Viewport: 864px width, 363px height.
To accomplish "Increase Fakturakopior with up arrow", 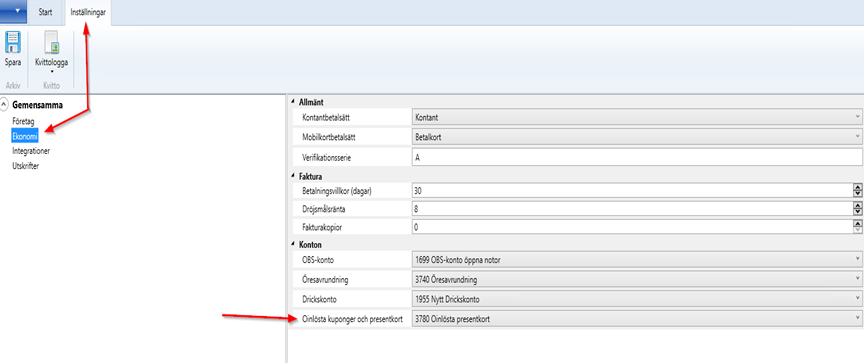I will tap(857, 224).
